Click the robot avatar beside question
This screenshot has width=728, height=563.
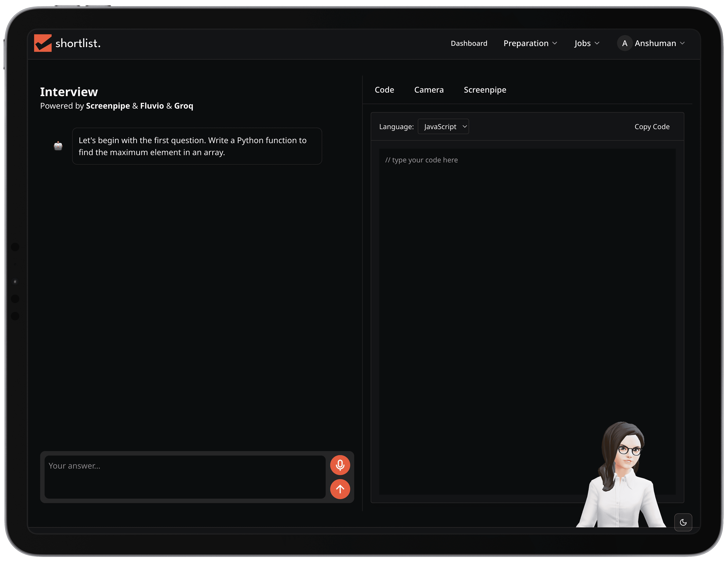tap(58, 146)
